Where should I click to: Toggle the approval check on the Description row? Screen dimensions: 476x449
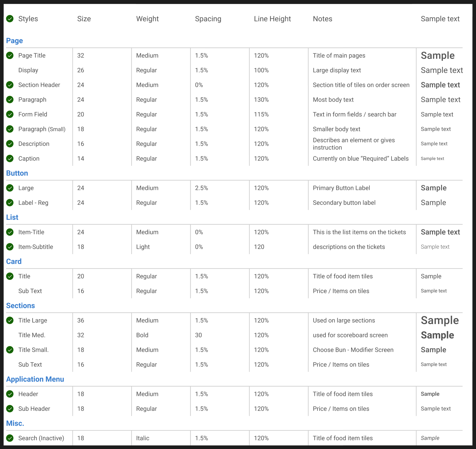[x=10, y=144]
